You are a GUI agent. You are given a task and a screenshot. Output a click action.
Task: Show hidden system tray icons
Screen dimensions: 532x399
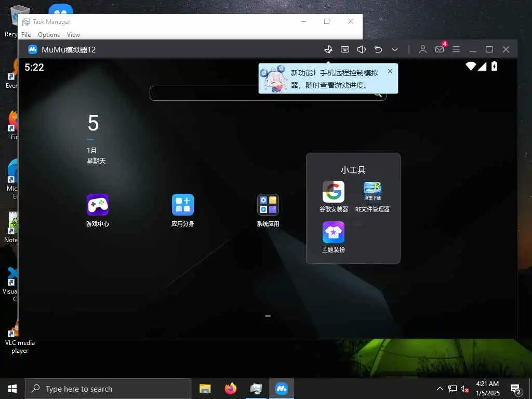pos(440,389)
